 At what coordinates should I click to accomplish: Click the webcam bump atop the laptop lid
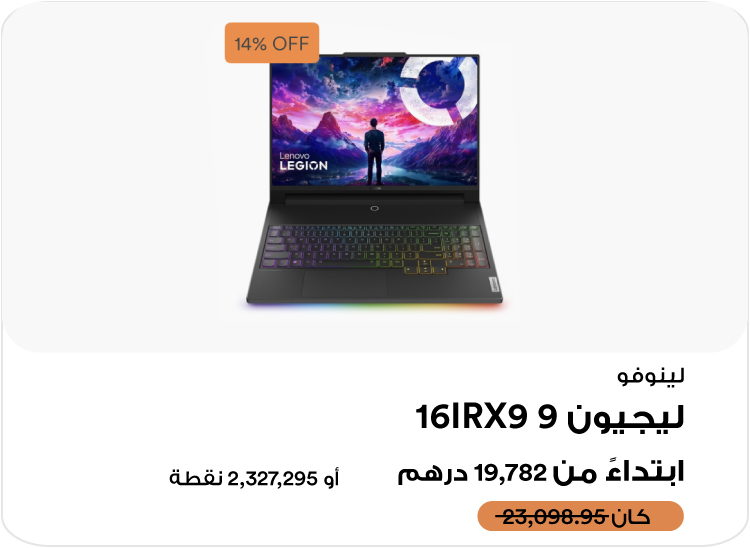coord(375,54)
